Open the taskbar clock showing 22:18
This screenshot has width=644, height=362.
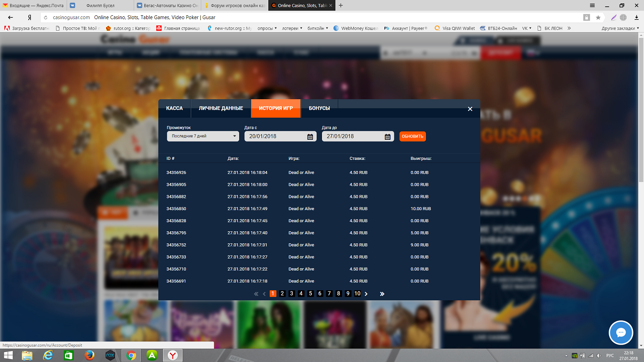click(x=628, y=355)
